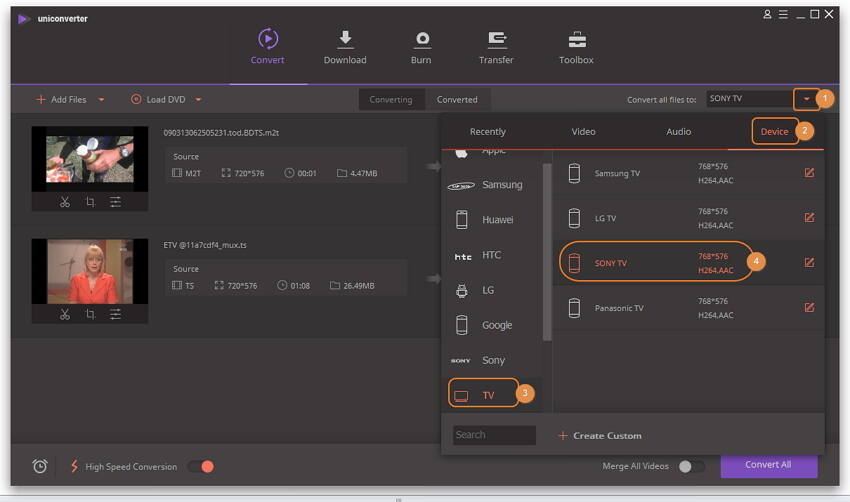Click the device category list scrollbar

click(x=547, y=252)
